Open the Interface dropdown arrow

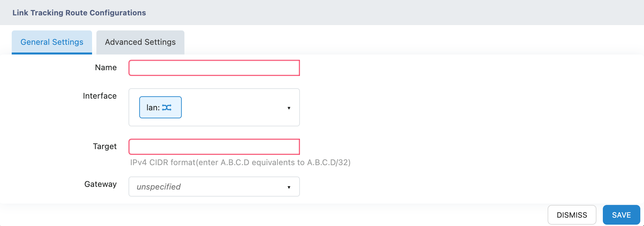[x=289, y=108]
